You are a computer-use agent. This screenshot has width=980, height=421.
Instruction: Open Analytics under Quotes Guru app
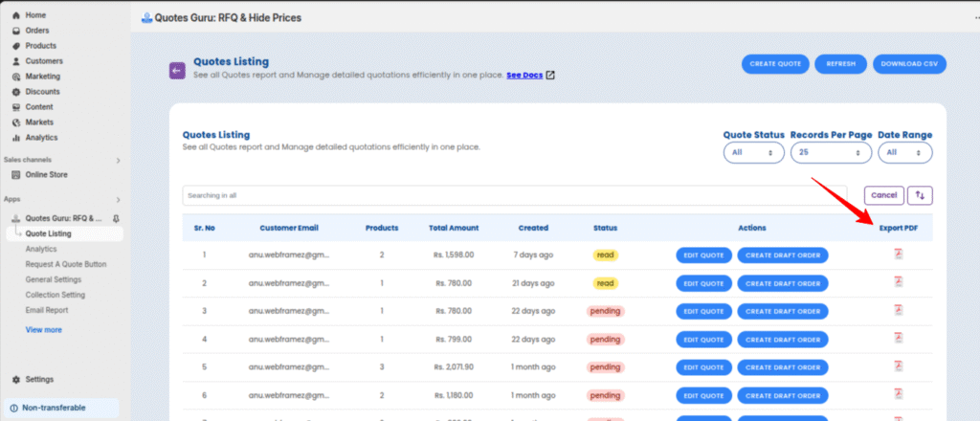(x=41, y=249)
